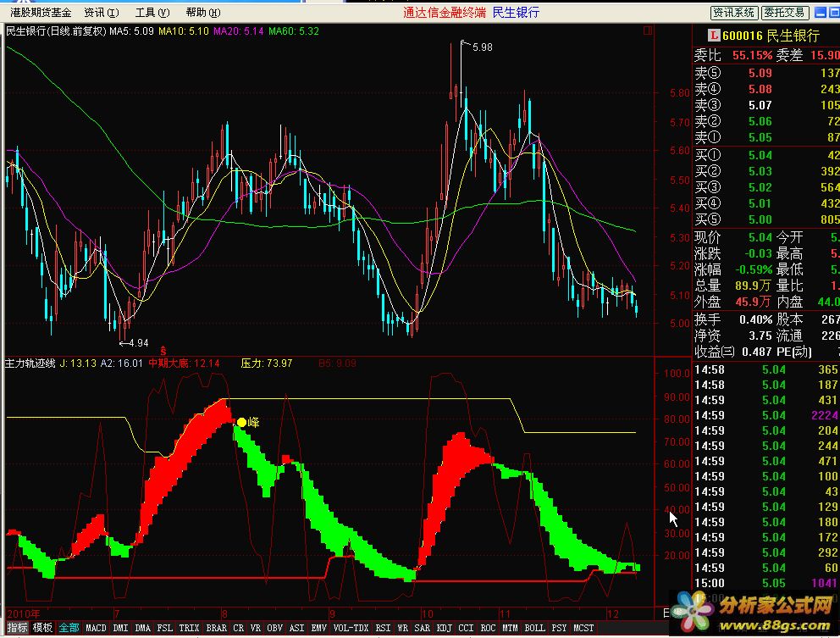Click the 压力: 73.97 label
This screenshot has height=638, width=840.
[x=266, y=363]
